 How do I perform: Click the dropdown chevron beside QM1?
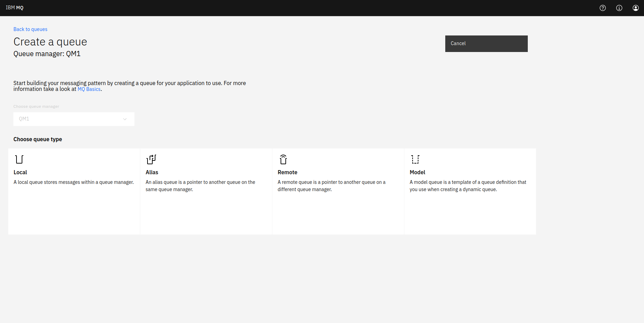tap(125, 119)
